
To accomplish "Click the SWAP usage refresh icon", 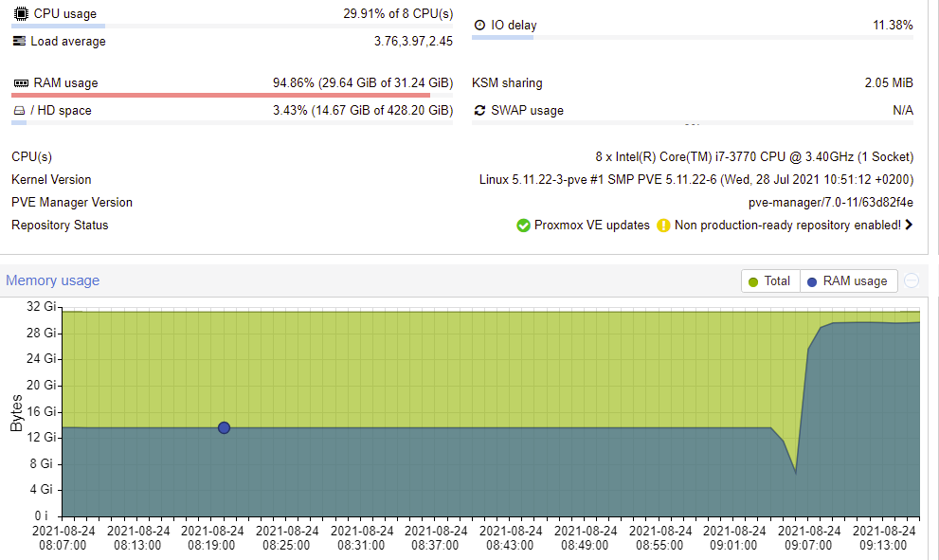I will 479,110.
